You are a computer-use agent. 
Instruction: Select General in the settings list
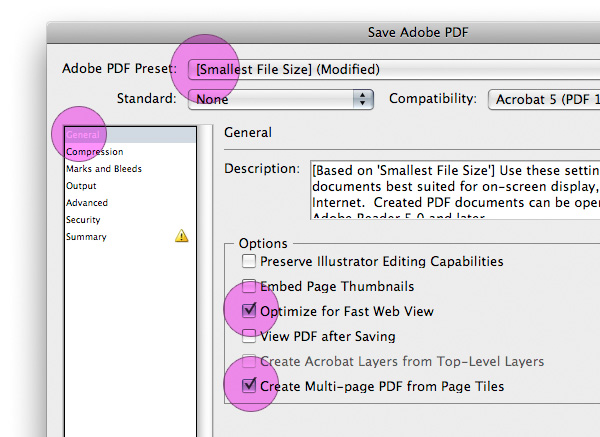pos(130,135)
